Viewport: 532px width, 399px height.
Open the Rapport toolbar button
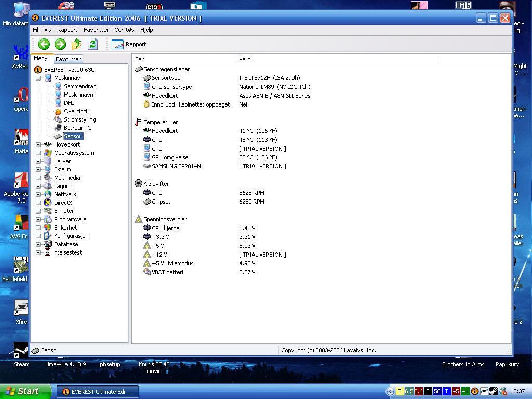[x=129, y=44]
